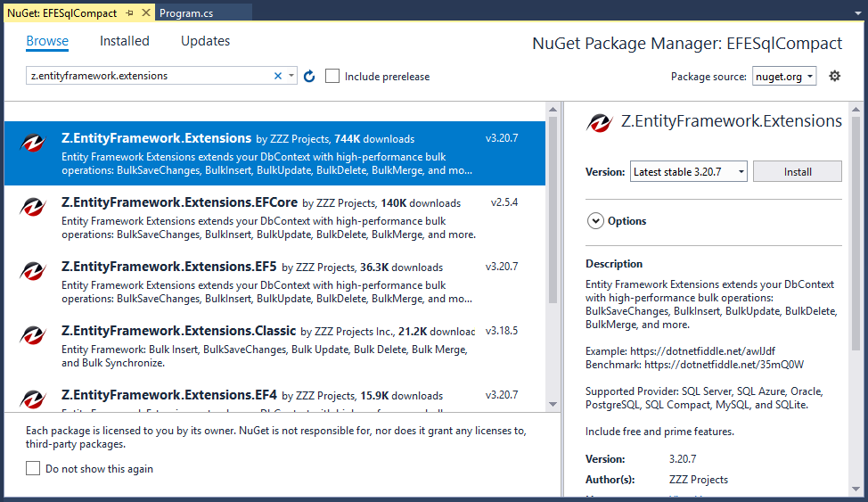Enable the Include prerelease checkbox

(332, 76)
